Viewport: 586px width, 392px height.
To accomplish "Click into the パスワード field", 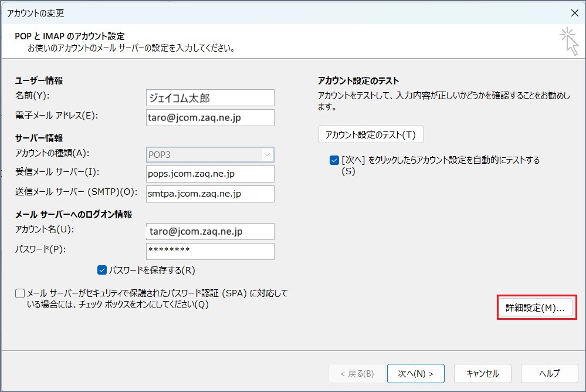I will 210,251.
